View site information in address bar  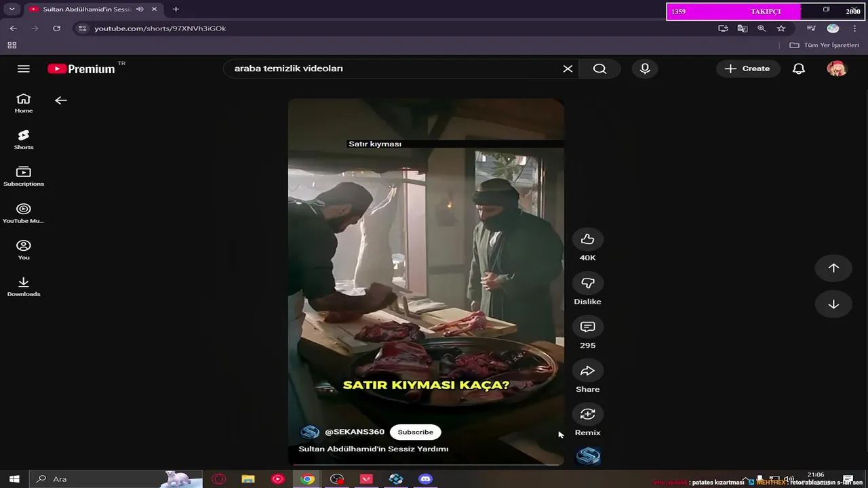click(83, 28)
